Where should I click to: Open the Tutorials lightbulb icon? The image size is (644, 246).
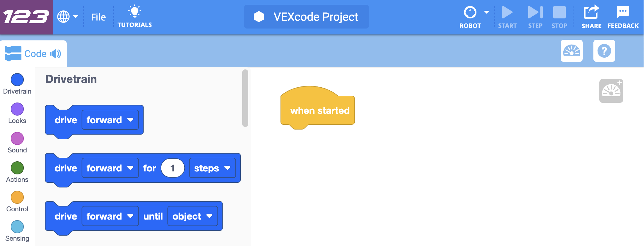tap(135, 12)
